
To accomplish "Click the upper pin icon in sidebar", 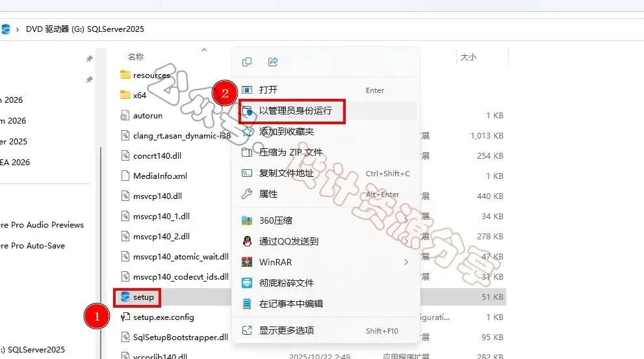I will click(x=89, y=59).
